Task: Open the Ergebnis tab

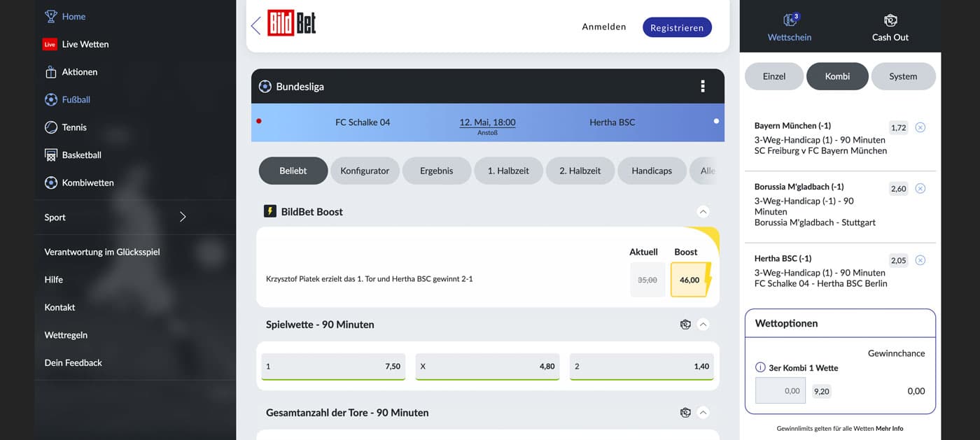Action: [x=437, y=171]
